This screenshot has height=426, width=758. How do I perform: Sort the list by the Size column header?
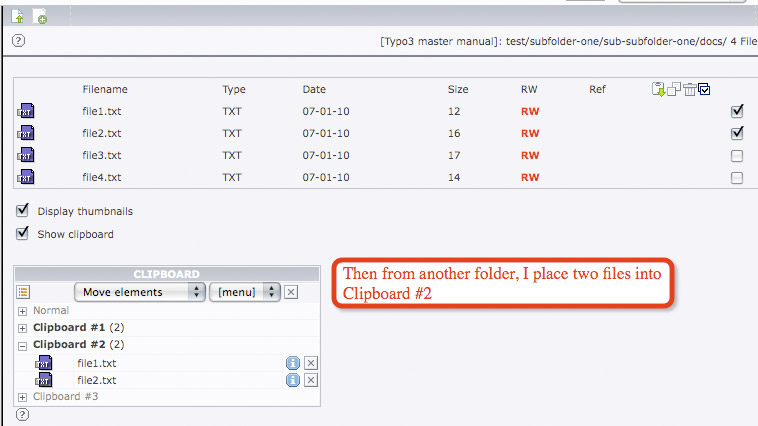[x=457, y=90]
